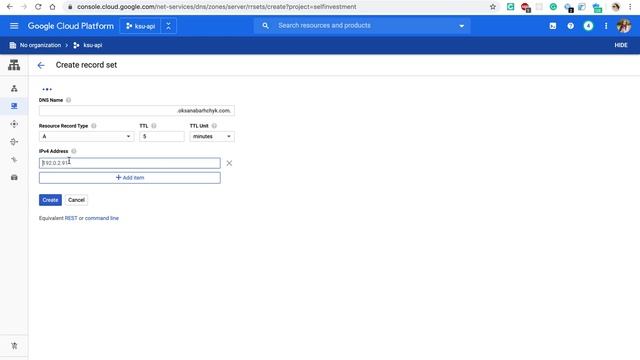Click the pin icon at the sidebar bottom

click(14, 346)
